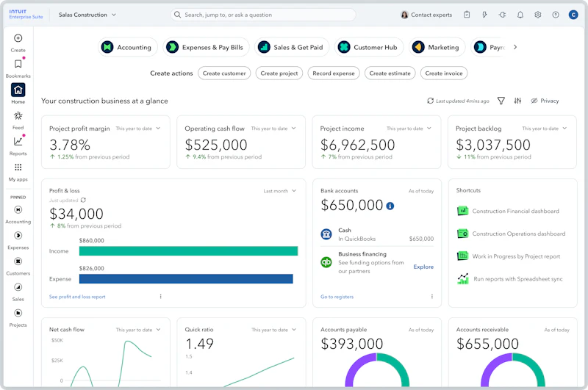
Task: Click the Create estimate button
Action: click(x=390, y=73)
